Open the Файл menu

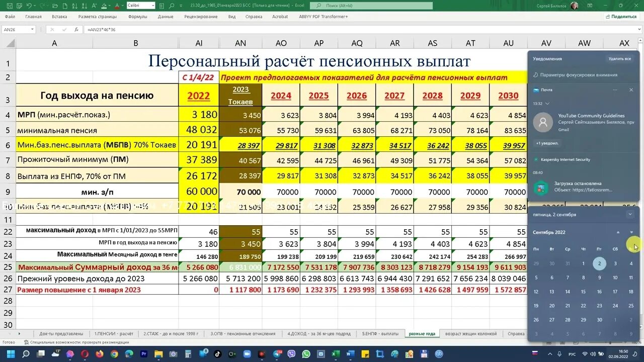point(10,17)
